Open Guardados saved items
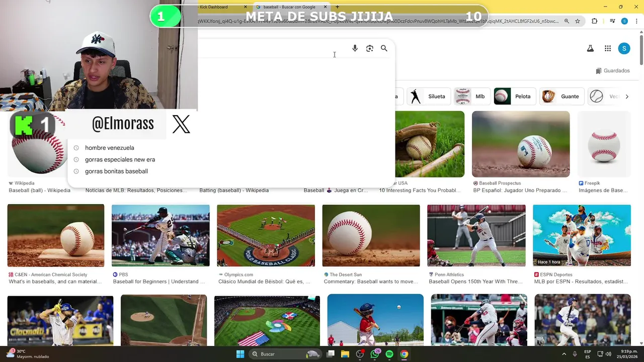 click(612, 71)
